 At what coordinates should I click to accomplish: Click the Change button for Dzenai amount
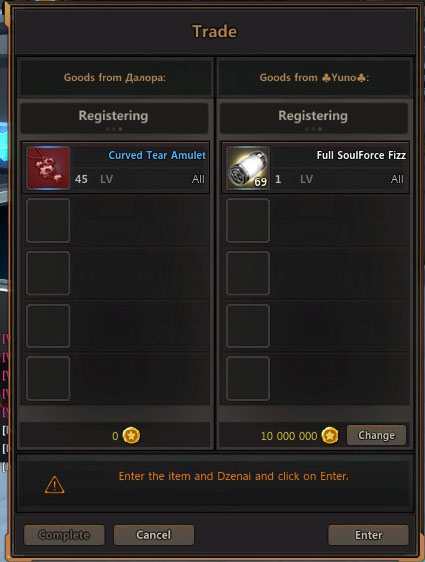coord(376,435)
